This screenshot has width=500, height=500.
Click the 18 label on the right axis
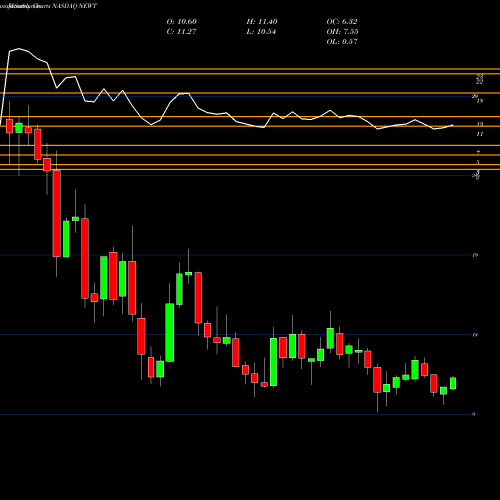tap(480, 101)
